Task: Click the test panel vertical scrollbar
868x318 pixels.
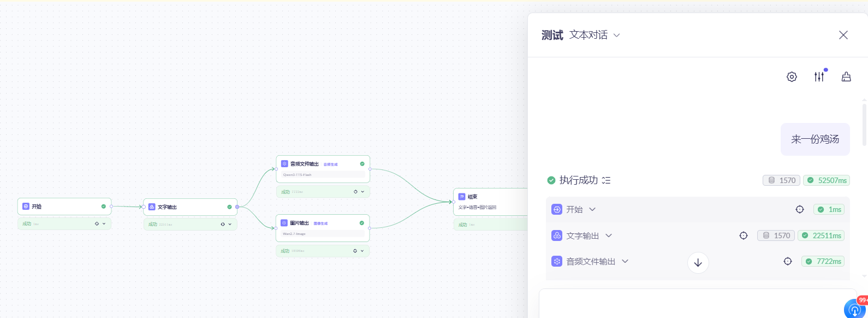Action: pyautogui.click(x=864, y=125)
